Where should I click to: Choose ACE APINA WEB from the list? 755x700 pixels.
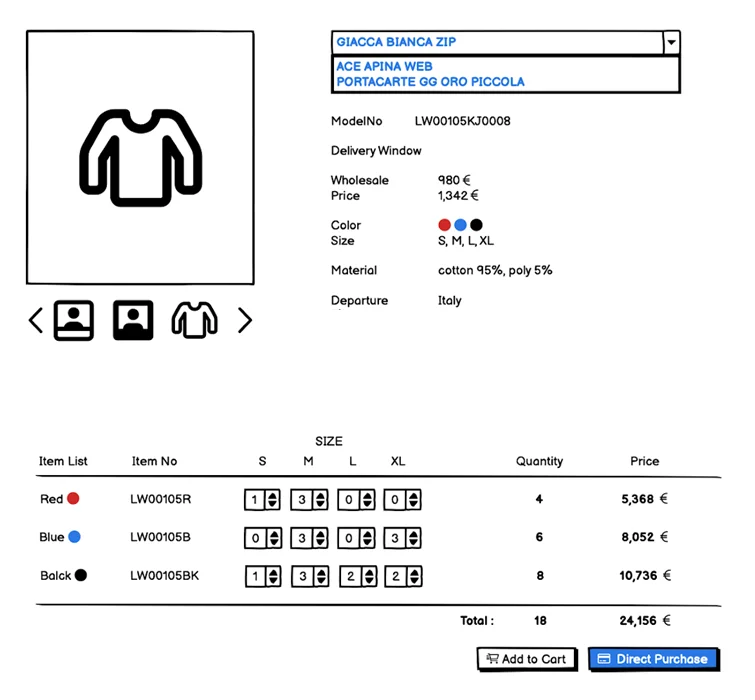[x=384, y=67]
